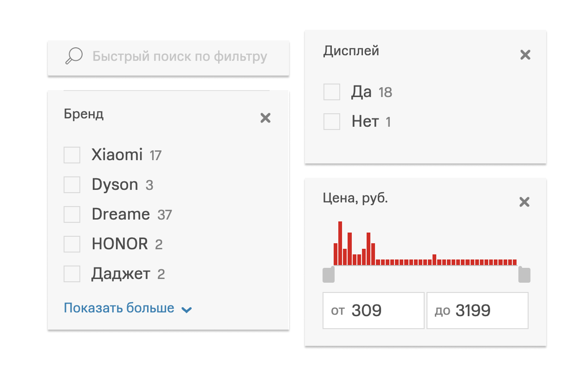Select the HONOR brand checkbox
Image resolution: width=588 pixels, height=376 pixels.
tap(72, 244)
